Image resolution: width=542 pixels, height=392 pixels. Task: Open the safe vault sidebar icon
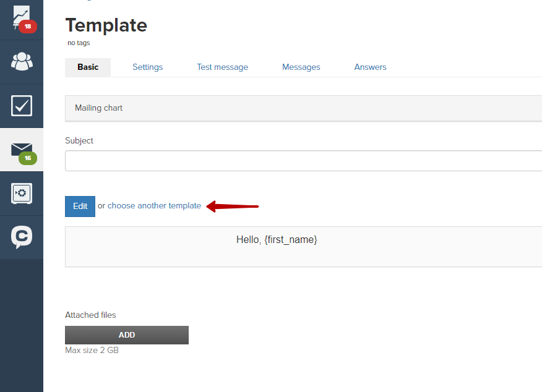tap(22, 194)
